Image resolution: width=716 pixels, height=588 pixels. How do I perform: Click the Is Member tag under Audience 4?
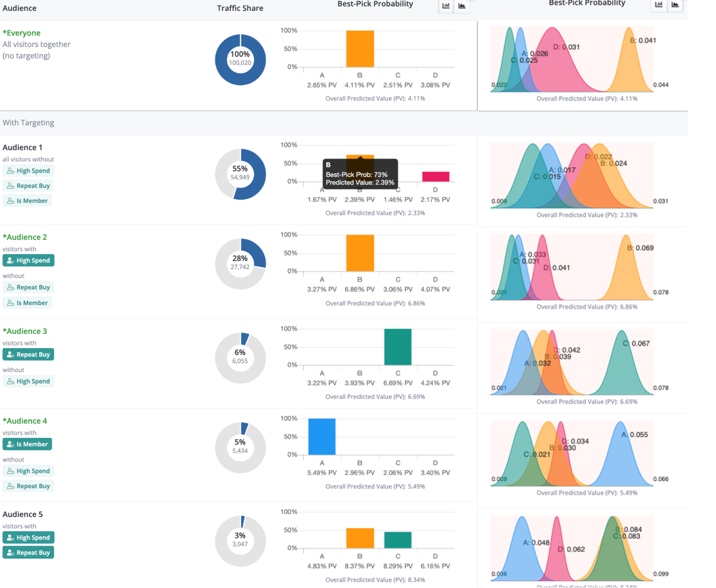(27, 444)
